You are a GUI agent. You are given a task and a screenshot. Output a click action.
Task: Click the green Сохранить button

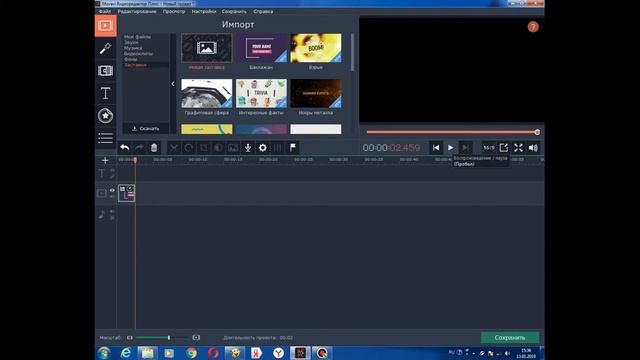pos(510,338)
